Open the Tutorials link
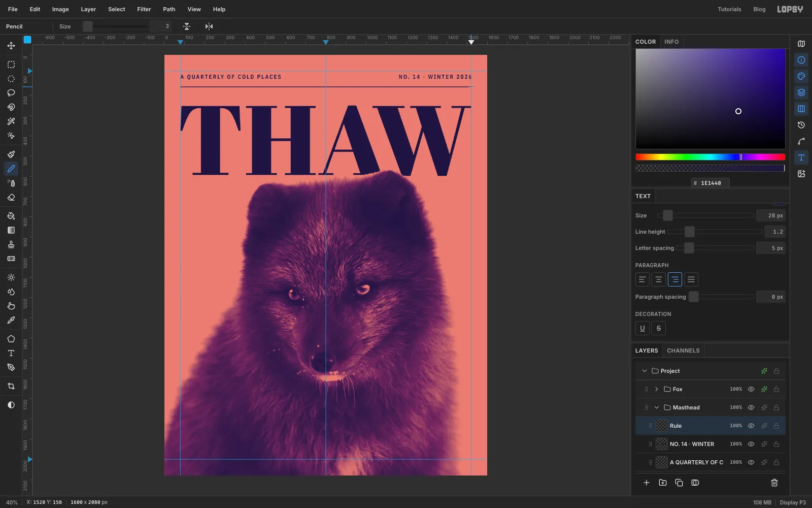The height and width of the screenshot is (508, 812). tap(729, 9)
